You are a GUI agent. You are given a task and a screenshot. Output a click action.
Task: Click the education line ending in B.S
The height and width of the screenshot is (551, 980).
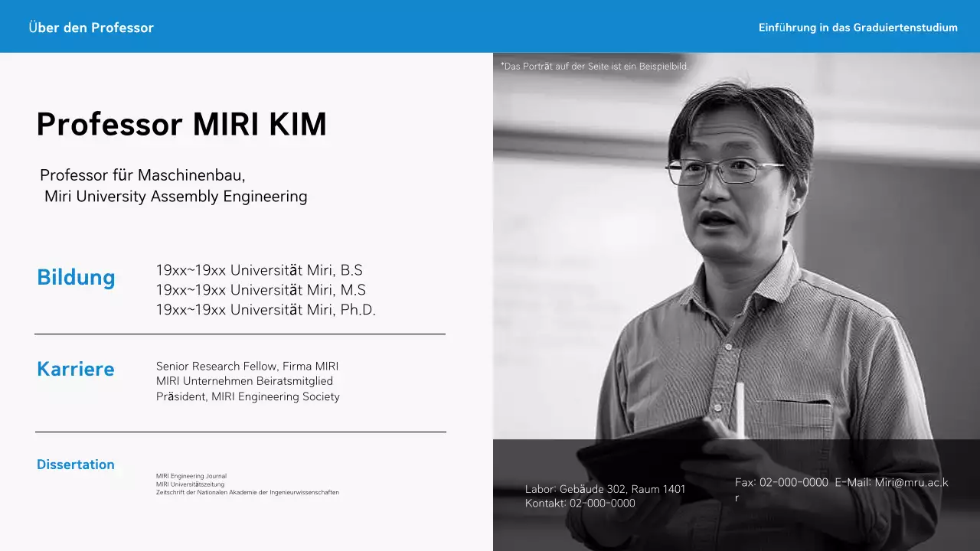[259, 270]
